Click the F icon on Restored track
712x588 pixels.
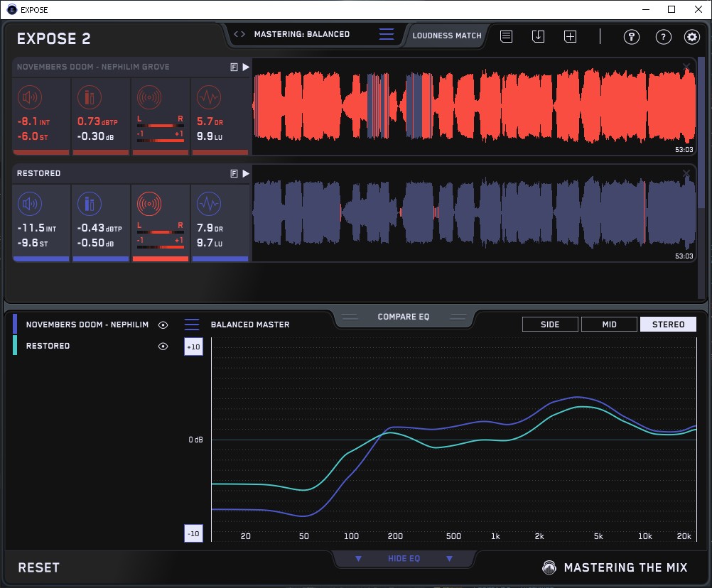point(234,173)
